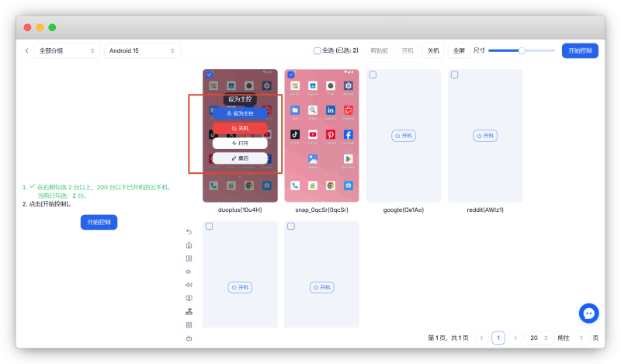
Task: Uncheck the duoplus(10u4H) phone checkbox
Action: pyautogui.click(x=210, y=74)
